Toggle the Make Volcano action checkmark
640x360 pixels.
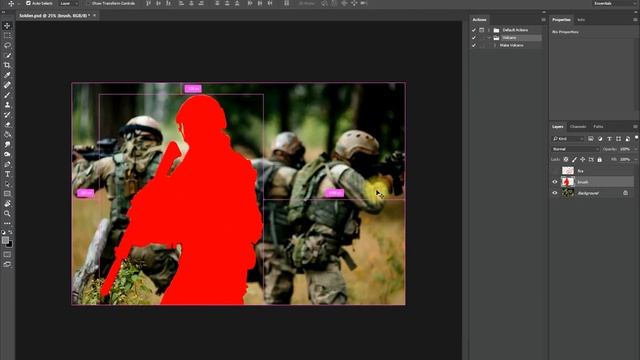click(x=474, y=45)
